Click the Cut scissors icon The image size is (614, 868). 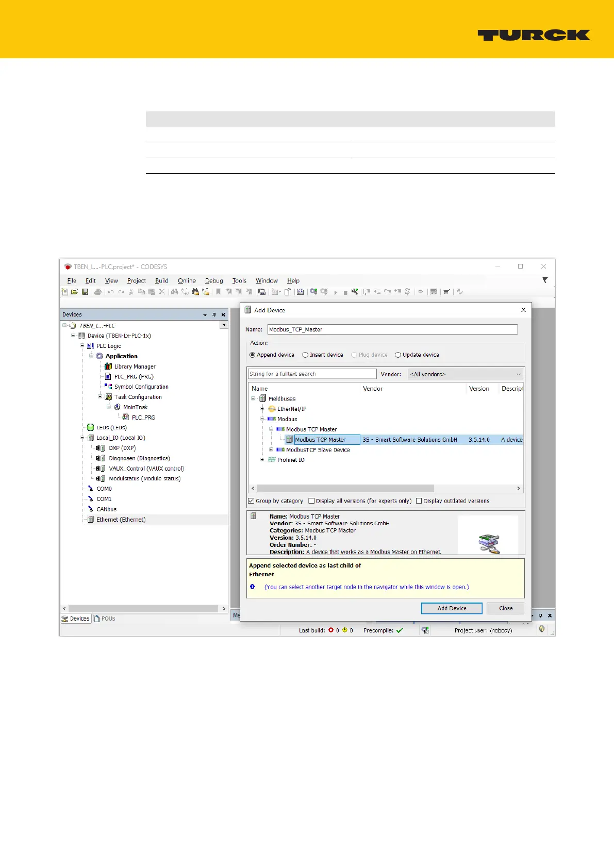point(131,292)
